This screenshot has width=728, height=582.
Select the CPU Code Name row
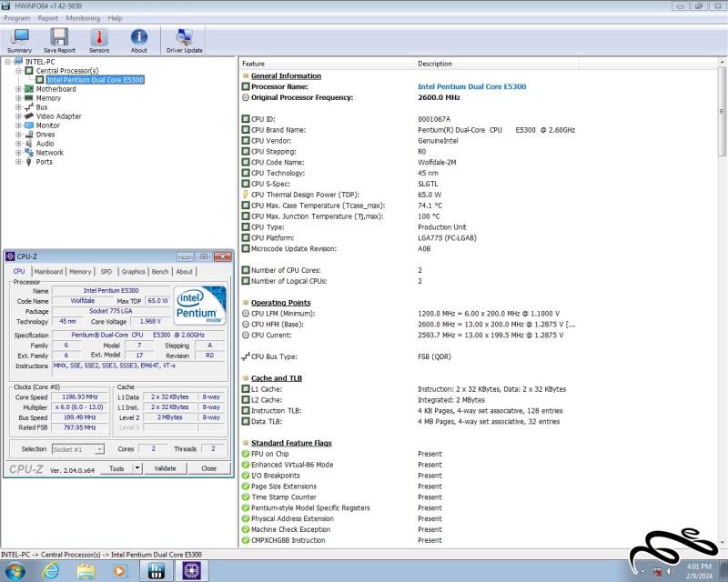point(479,163)
